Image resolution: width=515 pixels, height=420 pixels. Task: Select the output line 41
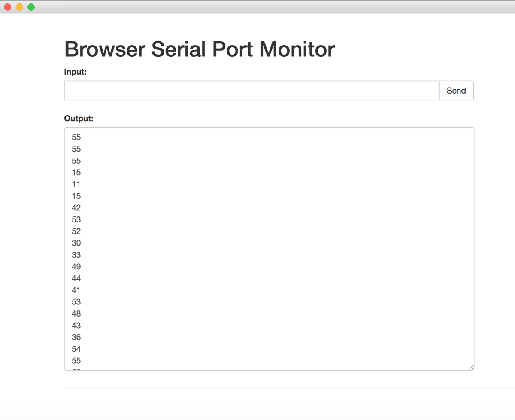tap(76, 290)
